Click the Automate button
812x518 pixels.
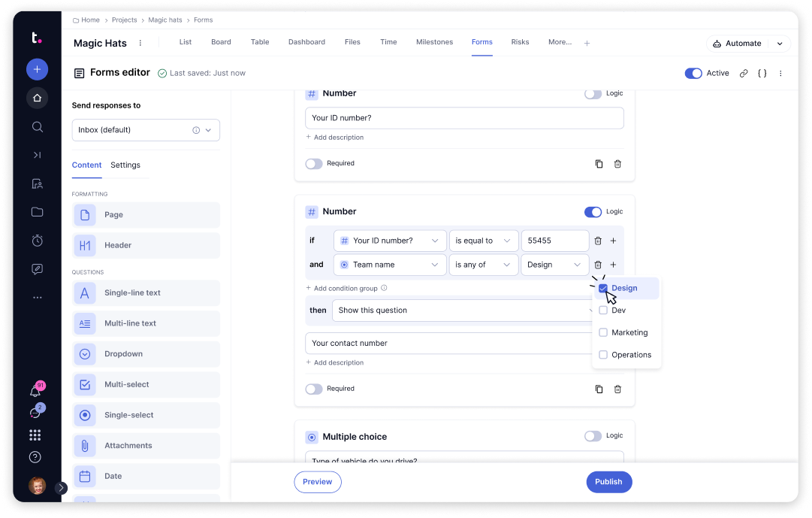(x=738, y=44)
